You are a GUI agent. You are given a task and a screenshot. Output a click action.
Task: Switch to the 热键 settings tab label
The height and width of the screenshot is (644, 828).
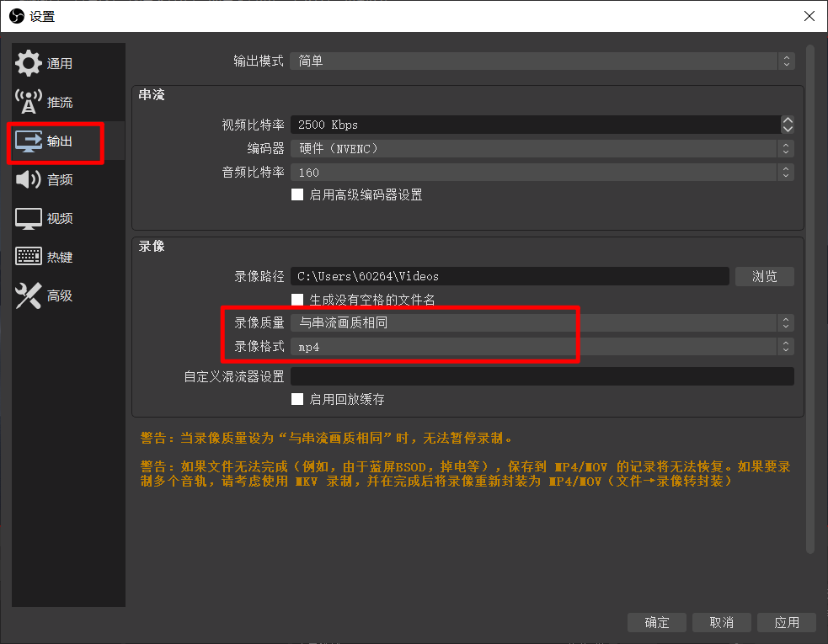60,257
